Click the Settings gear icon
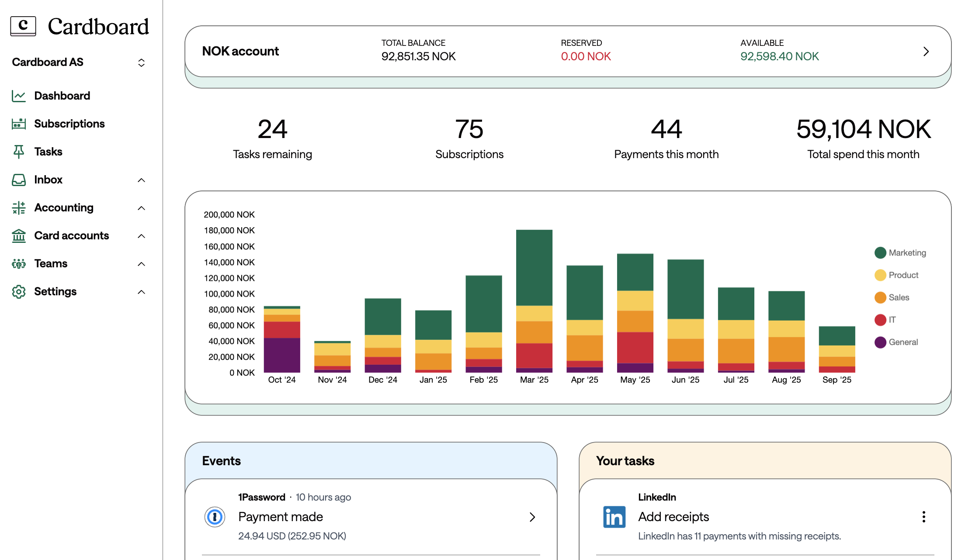 coord(19,292)
